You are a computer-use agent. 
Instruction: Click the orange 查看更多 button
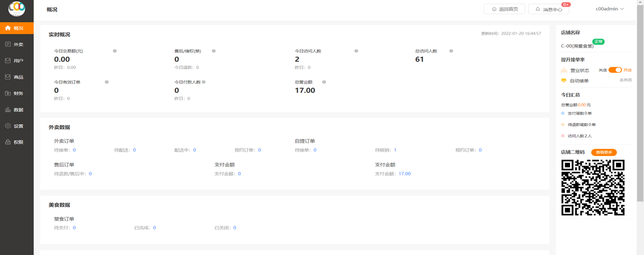click(x=603, y=152)
